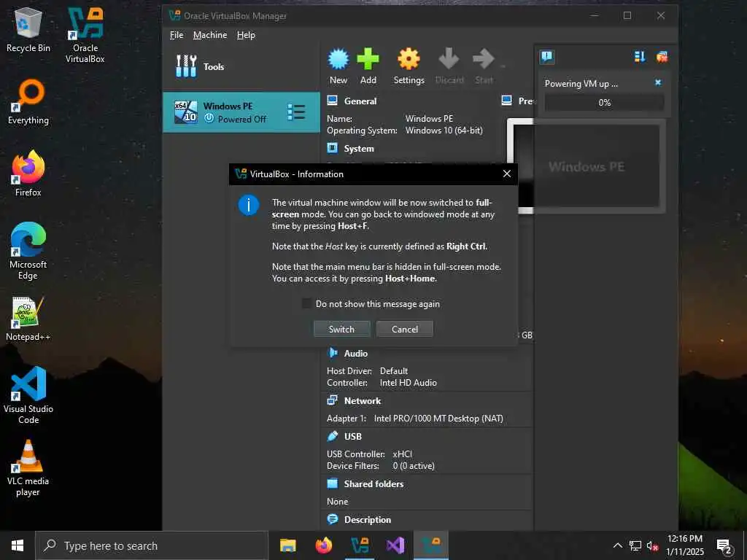Open Visual Studio from the taskbar
747x560 pixels.
pyautogui.click(x=395, y=545)
